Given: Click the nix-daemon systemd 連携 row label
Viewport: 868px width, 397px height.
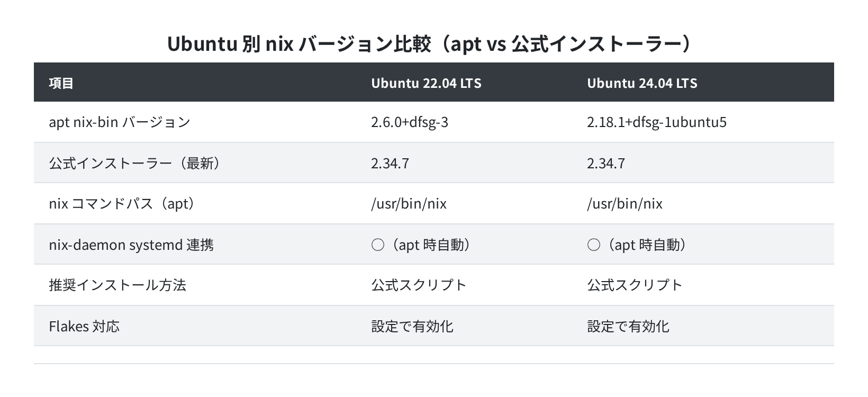Looking at the screenshot, I should [x=131, y=245].
